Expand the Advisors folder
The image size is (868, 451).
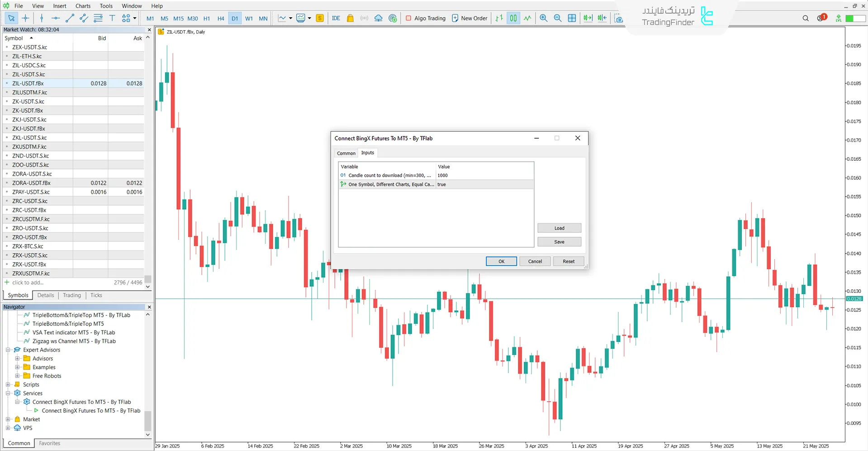click(17, 358)
